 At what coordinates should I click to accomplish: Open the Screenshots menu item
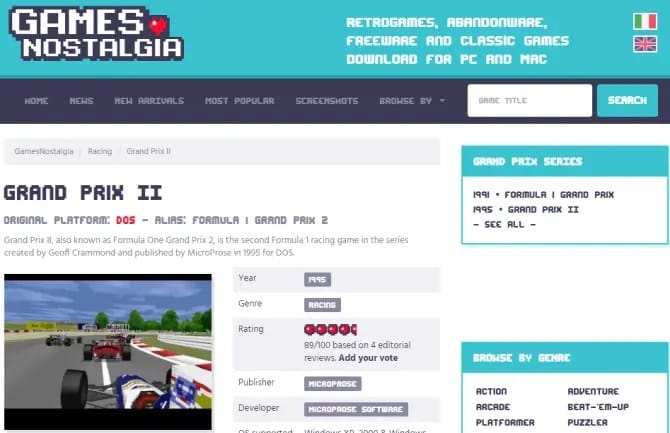pos(327,101)
